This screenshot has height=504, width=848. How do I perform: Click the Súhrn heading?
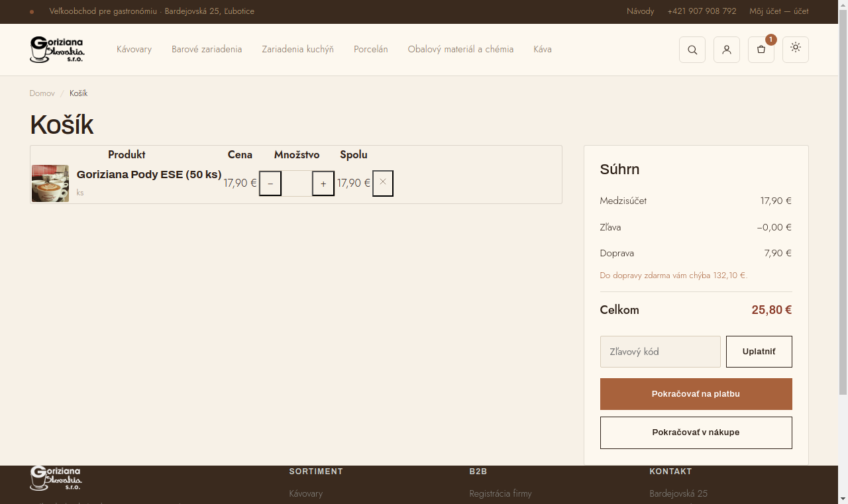619,169
